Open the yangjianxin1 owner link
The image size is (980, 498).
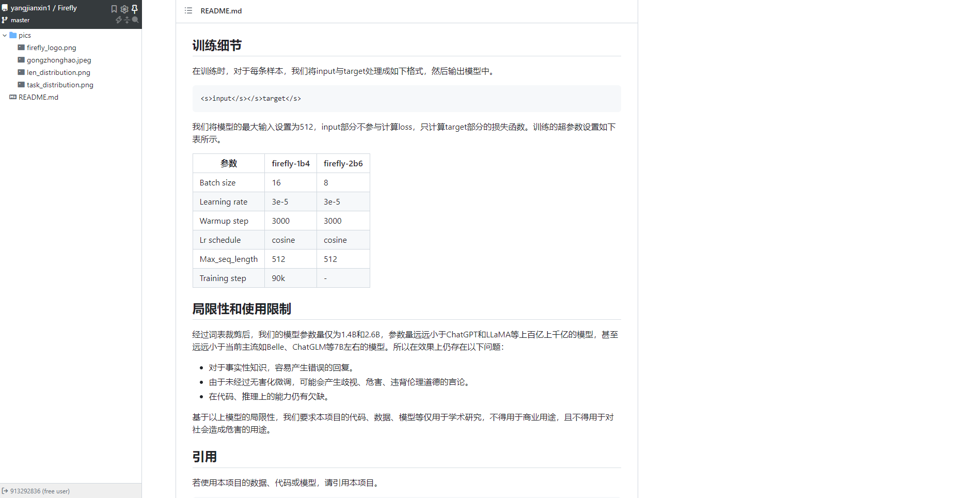pos(30,8)
